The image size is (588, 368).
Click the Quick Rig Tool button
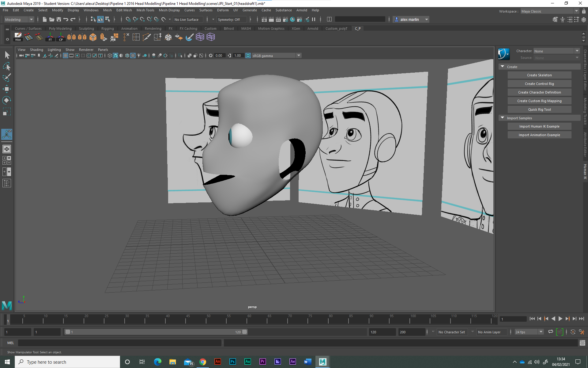pyautogui.click(x=539, y=109)
